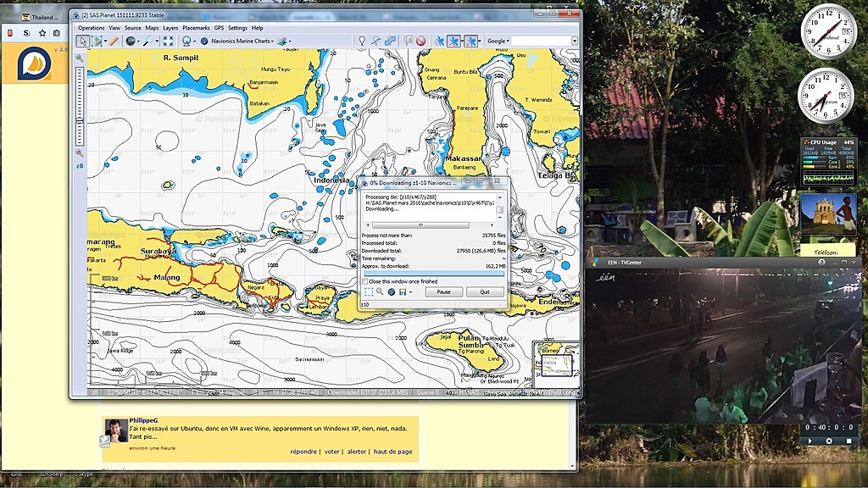Click the globe cache source icon
The width and height of the screenshot is (868, 488).
pyautogui.click(x=131, y=41)
